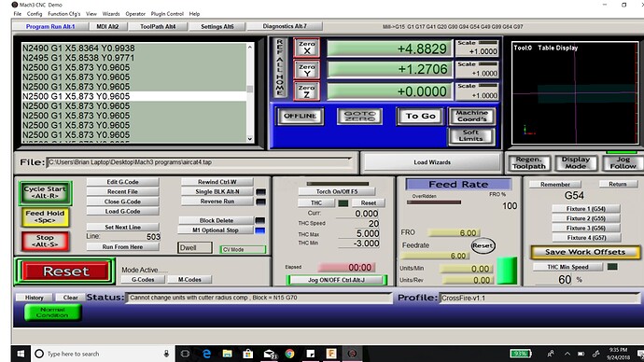Image resolution: width=644 pixels, height=362 pixels.
Task: Reset the THC correction
Action: (369, 202)
